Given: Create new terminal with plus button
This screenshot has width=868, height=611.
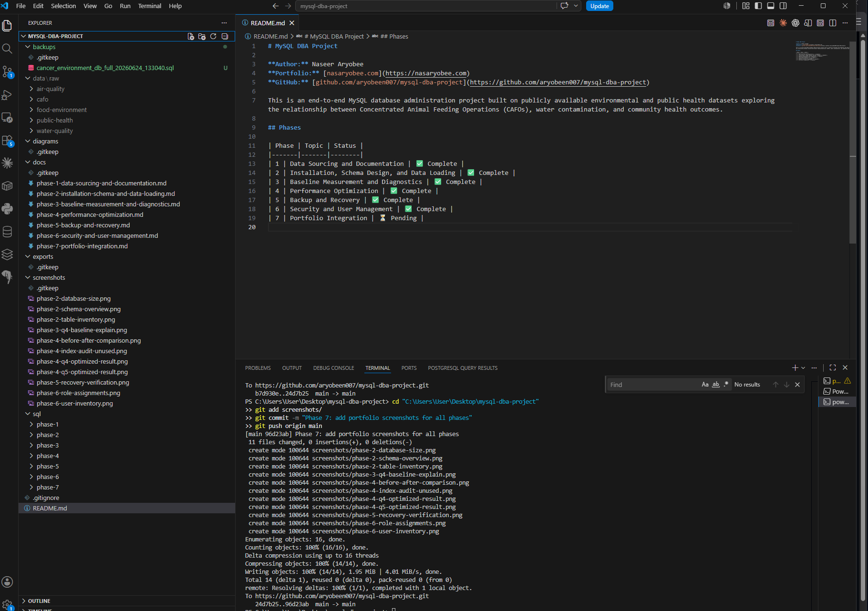Looking at the screenshot, I should click(795, 367).
